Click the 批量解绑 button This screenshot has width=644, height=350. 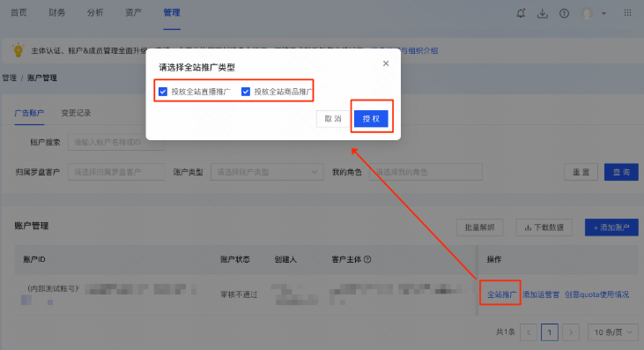(480, 227)
